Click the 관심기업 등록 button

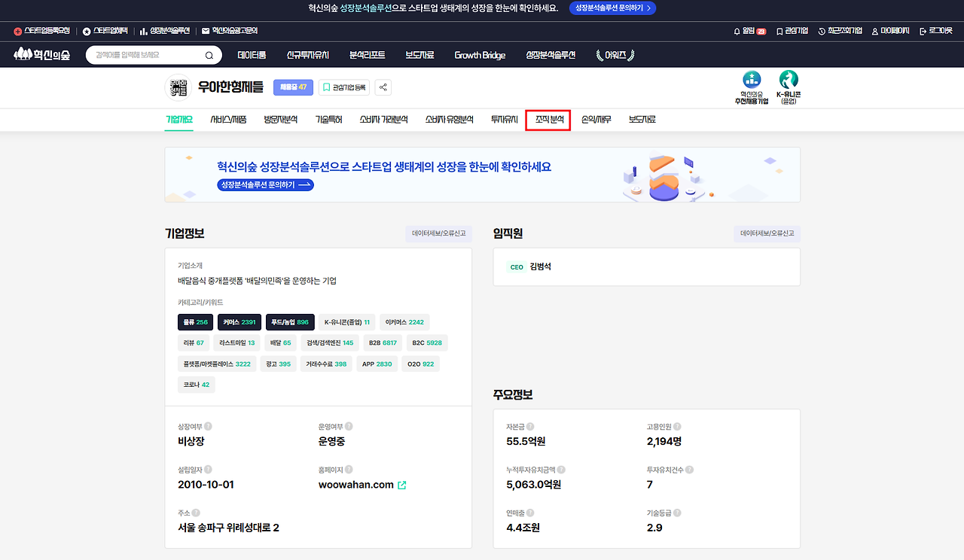tap(344, 87)
